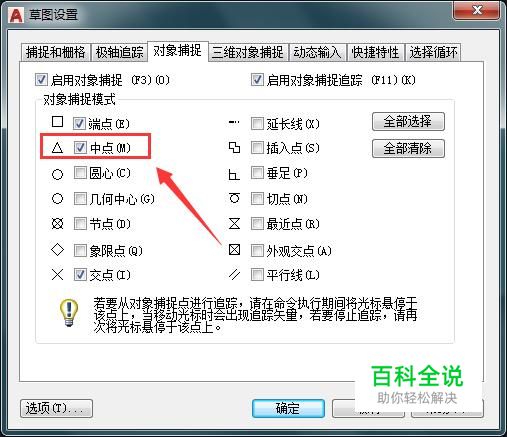
Task: Click the quadrant diamond snap symbol
Action: [57, 249]
